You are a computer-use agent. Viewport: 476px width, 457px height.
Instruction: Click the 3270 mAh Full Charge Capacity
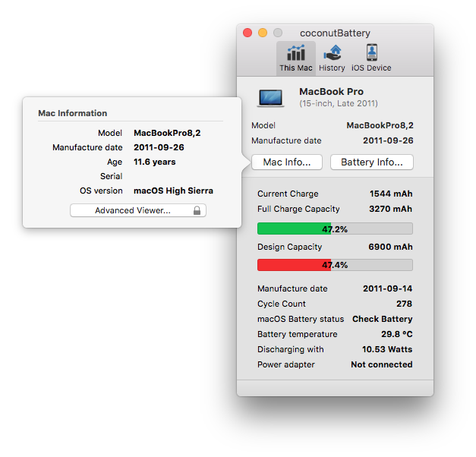click(391, 209)
